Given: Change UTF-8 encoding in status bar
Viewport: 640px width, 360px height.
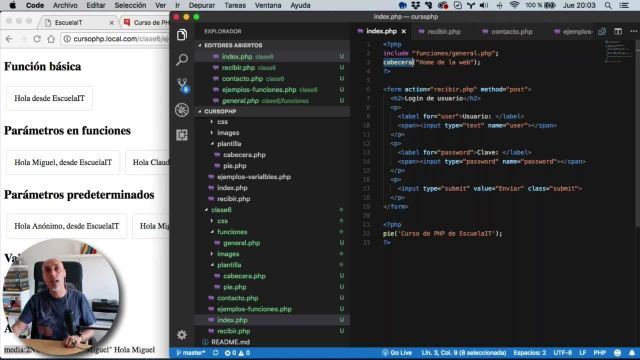Looking at the screenshot, I should click(x=563, y=353).
